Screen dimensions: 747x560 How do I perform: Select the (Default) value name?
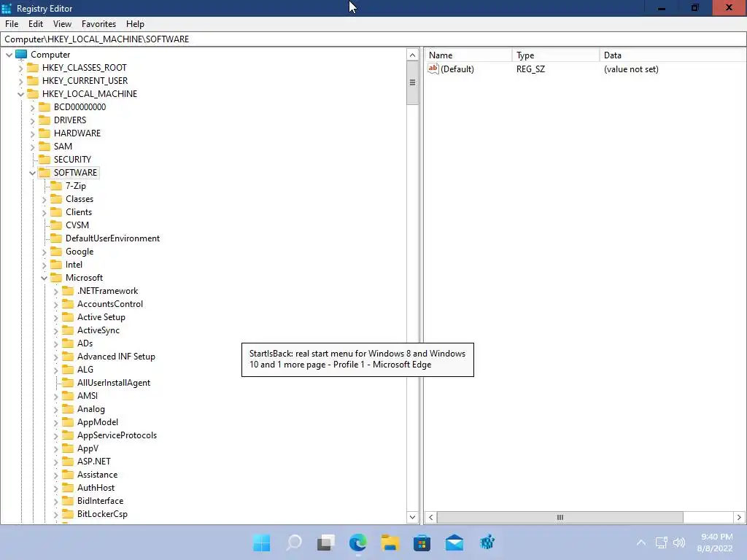457,69
